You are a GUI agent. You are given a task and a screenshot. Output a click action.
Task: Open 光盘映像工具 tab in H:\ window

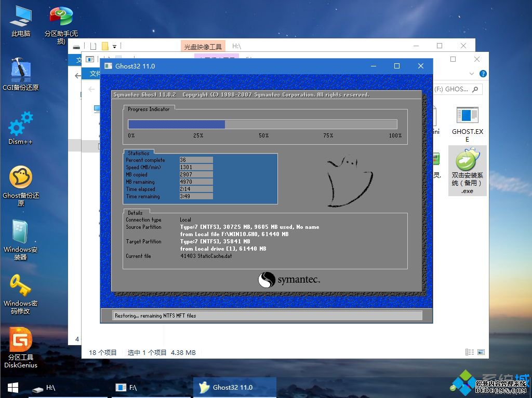pos(203,47)
